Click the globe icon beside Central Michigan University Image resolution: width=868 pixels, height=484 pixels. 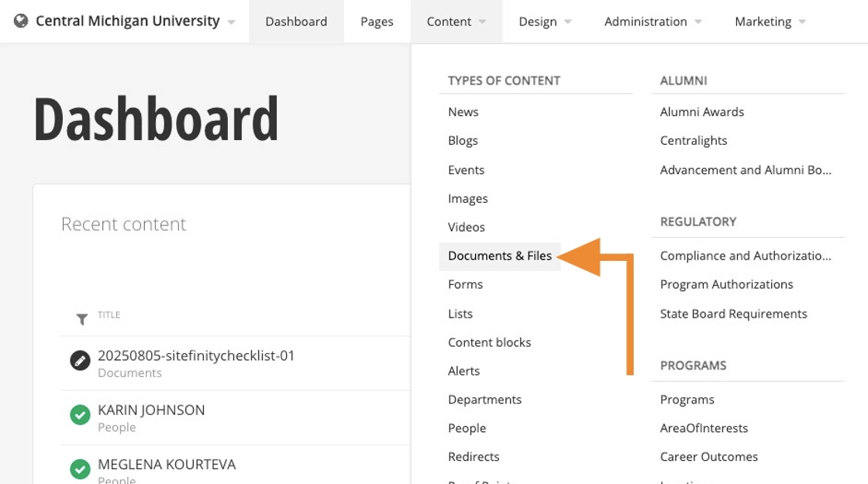[21, 21]
